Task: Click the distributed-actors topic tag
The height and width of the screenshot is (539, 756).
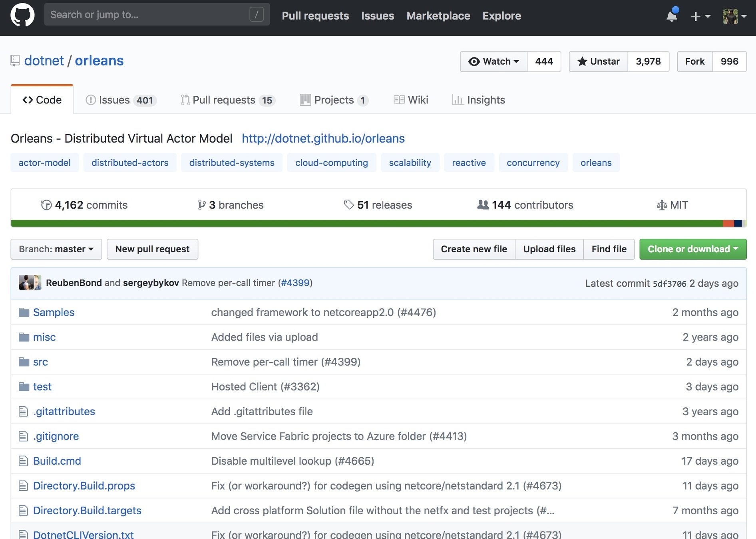Action: (130, 162)
